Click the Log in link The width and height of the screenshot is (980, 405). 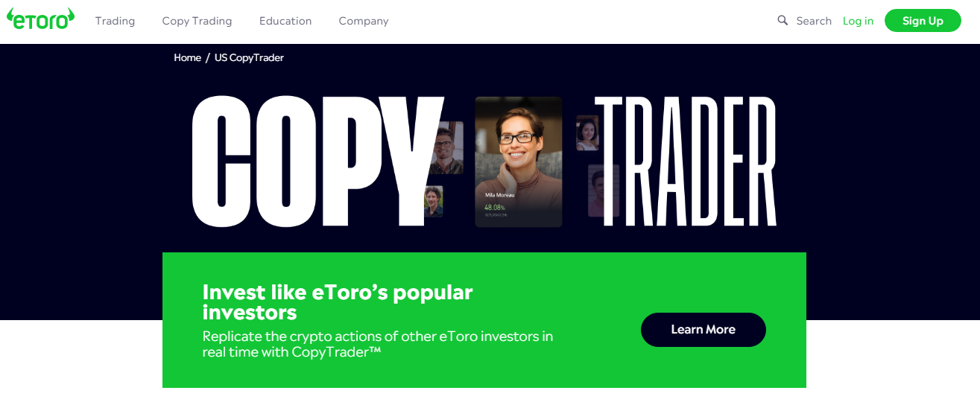pyautogui.click(x=858, y=21)
